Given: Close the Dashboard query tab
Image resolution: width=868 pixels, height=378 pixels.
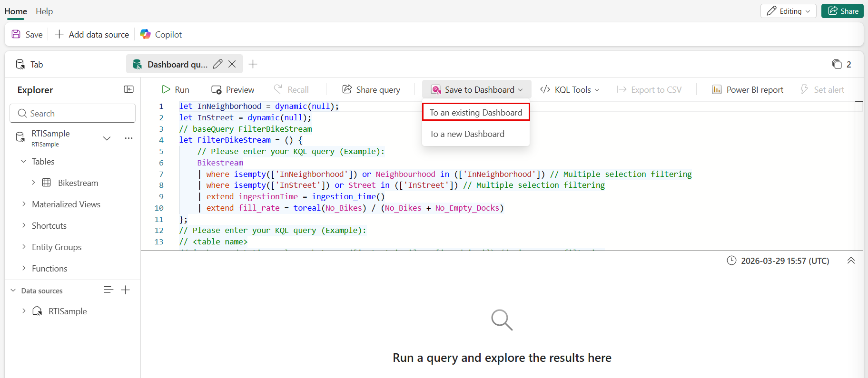Looking at the screenshot, I should pyautogui.click(x=232, y=64).
